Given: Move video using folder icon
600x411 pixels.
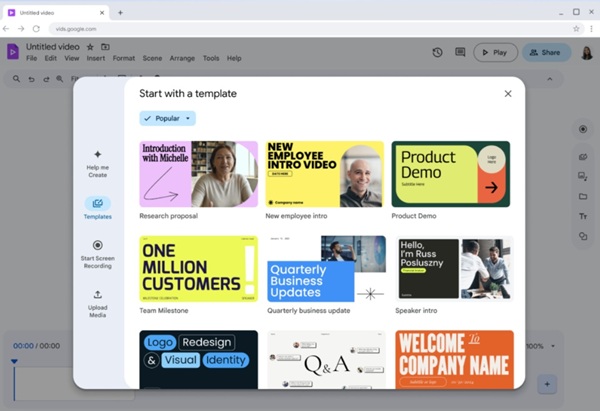Looking at the screenshot, I should pos(105,47).
